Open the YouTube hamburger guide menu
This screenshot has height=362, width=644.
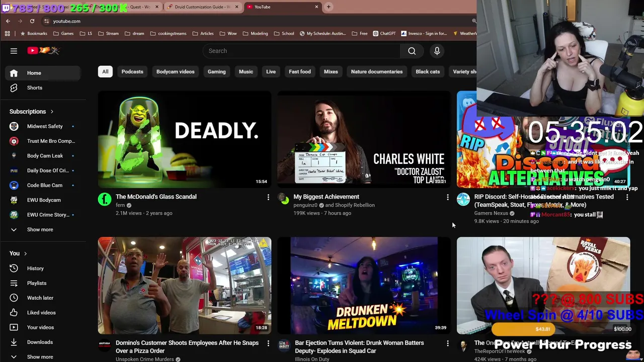(x=14, y=51)
